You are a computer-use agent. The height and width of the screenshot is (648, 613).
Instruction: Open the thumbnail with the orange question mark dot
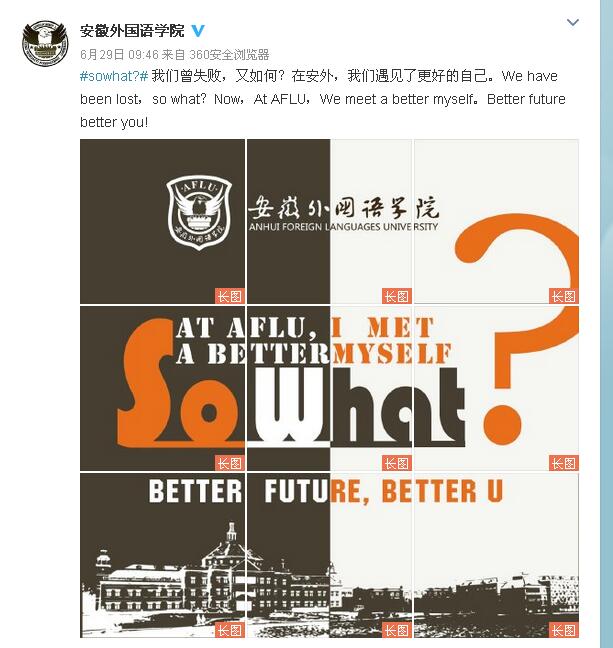click(x=496, y=388)
